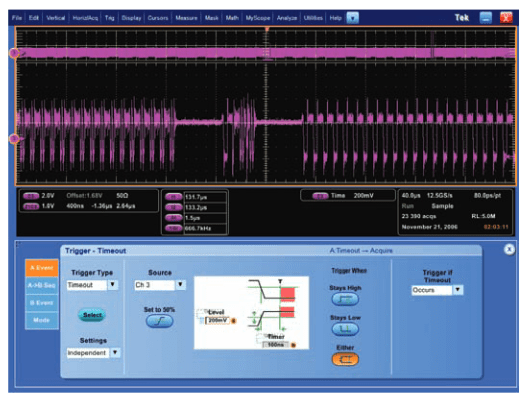Click the Set to 50% button
The image size is (526, 399).
coord(160,321)
